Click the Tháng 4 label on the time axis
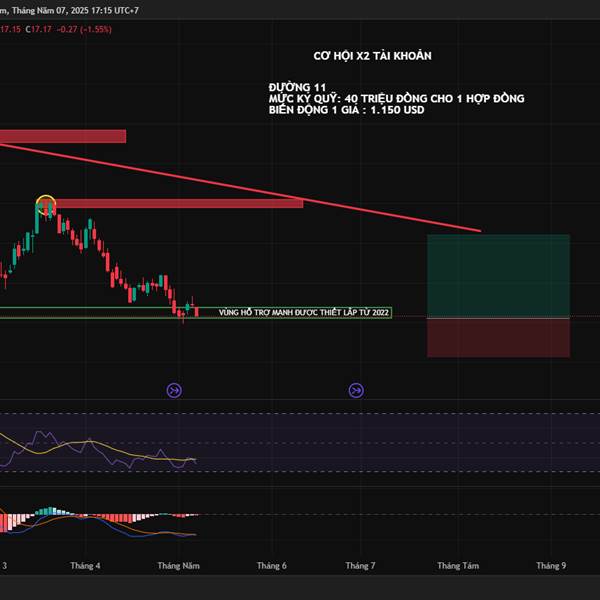 (85, 565)
